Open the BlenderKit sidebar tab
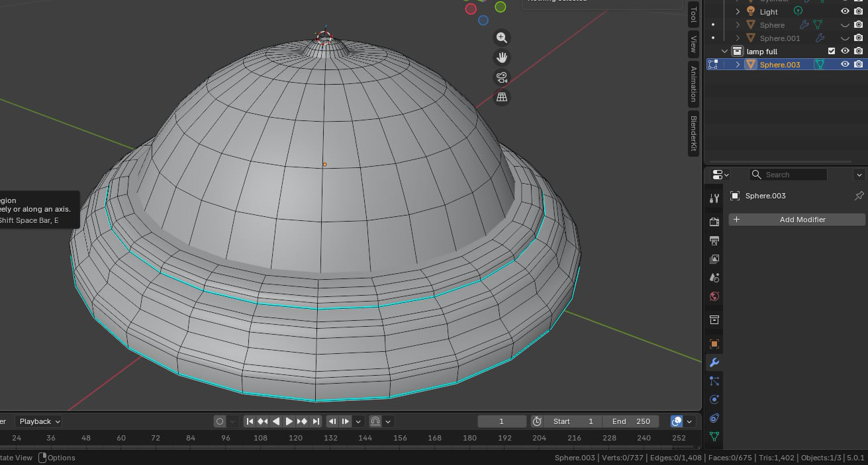Screen dimensions: 868x465 pyautogui.click(x=693, y=134)
